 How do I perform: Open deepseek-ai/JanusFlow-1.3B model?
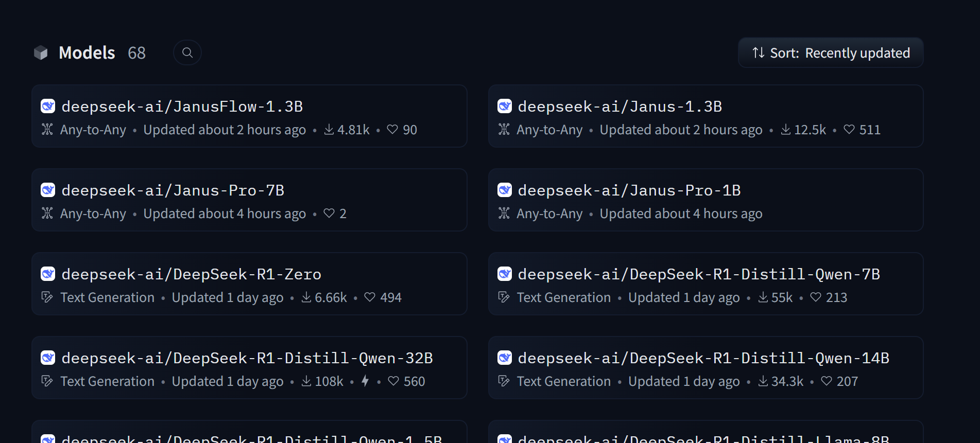pyautogui.click(x=249, y=116)
